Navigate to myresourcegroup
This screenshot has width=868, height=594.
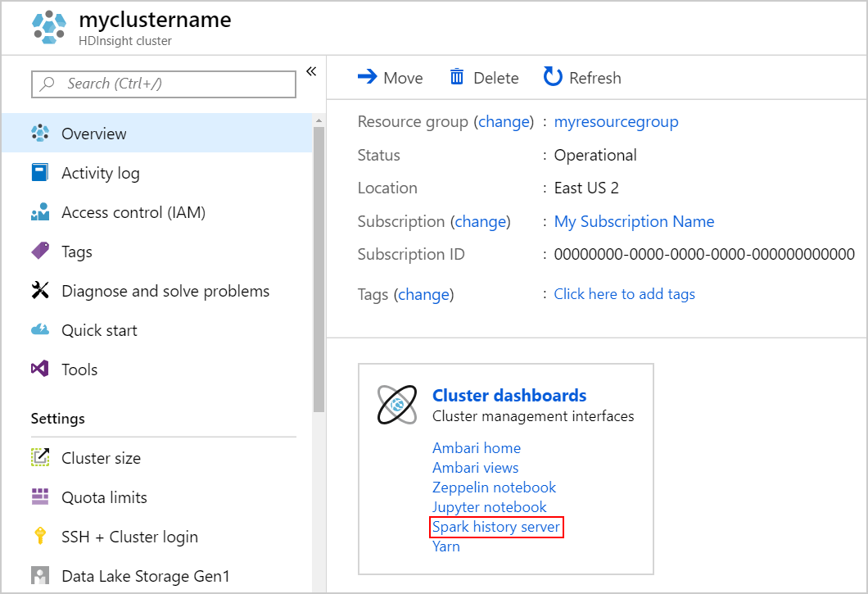coord(616,121)
